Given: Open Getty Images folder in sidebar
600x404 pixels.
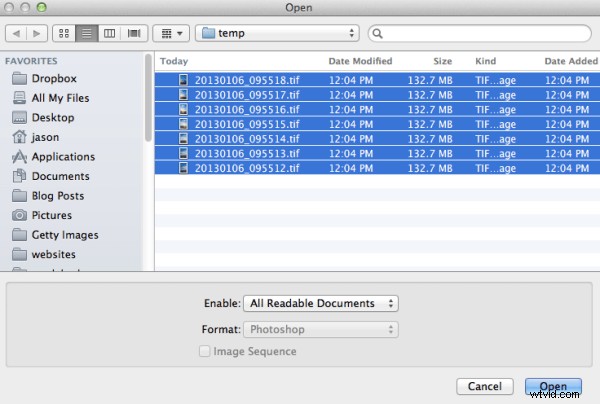Looking at the screenshot, I should [x=65, y=235].
